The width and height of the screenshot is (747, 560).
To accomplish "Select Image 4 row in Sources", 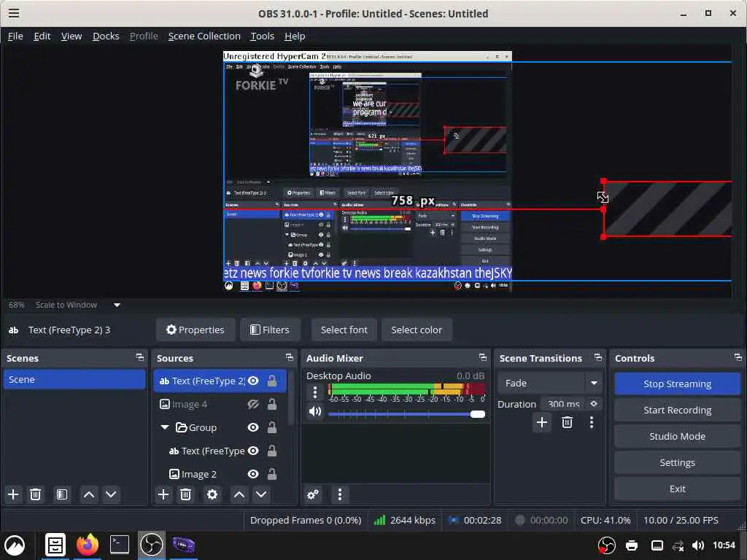I will (x=220, y=404).
